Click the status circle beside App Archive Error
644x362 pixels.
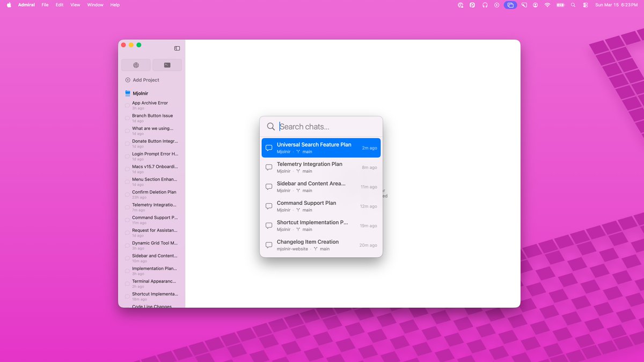pyautogui.click(x=127, y=105)
